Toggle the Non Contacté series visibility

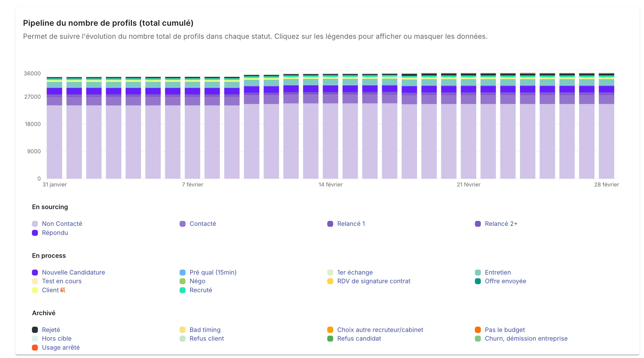[62, 223]
